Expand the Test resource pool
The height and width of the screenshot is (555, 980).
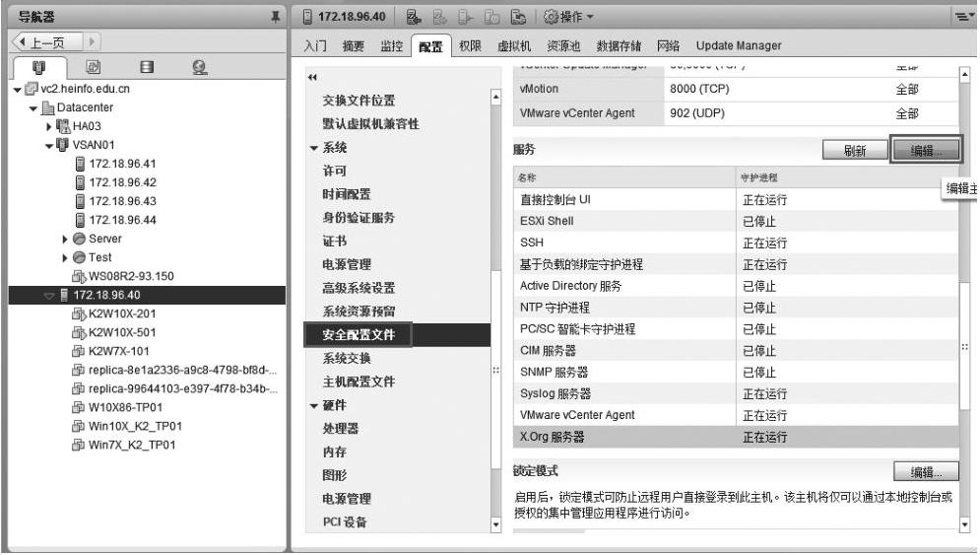coord(65,258)
